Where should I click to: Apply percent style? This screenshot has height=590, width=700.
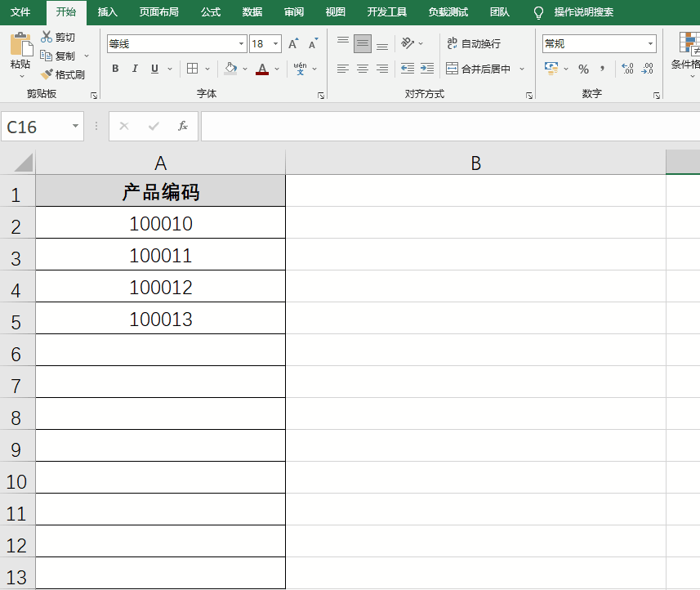click(583, 69)
